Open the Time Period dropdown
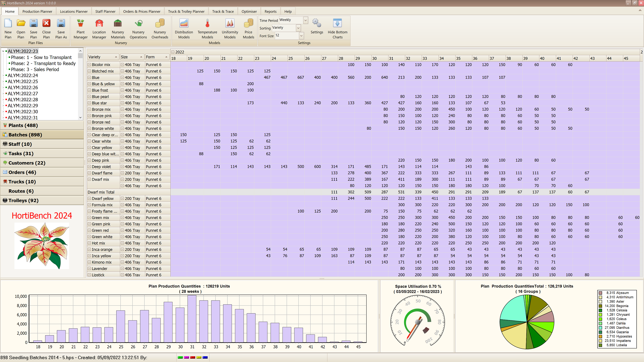 [305, 20]
